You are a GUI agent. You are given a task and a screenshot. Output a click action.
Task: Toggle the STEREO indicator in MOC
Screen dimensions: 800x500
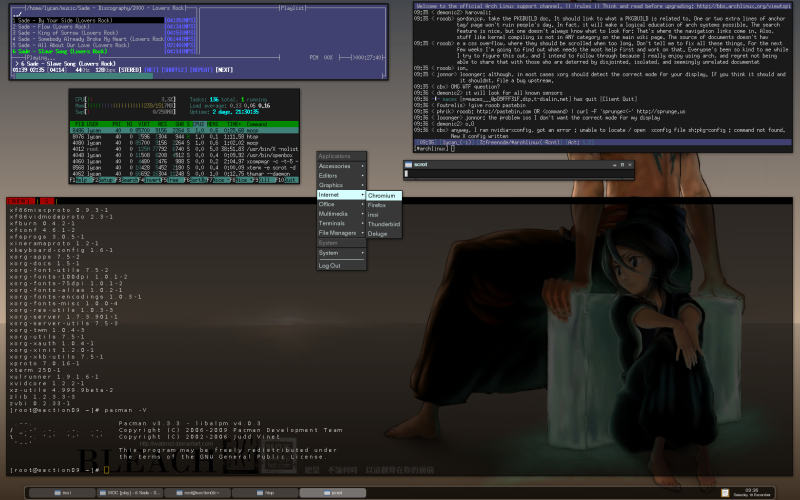130,70
